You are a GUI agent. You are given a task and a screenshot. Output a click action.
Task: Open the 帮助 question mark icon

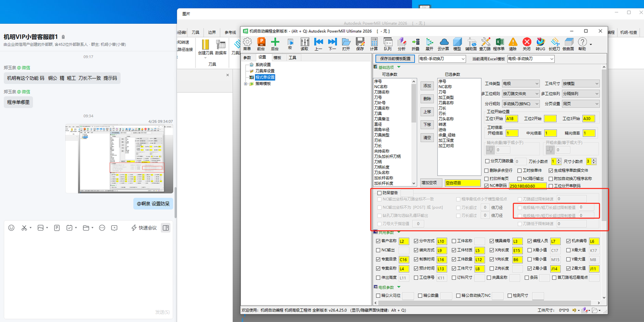point(582,44)
